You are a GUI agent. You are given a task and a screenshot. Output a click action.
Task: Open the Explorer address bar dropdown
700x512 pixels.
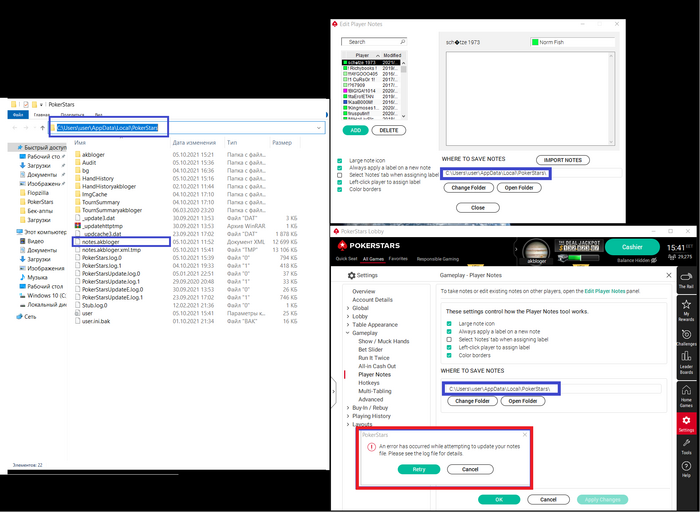(319, 128)
